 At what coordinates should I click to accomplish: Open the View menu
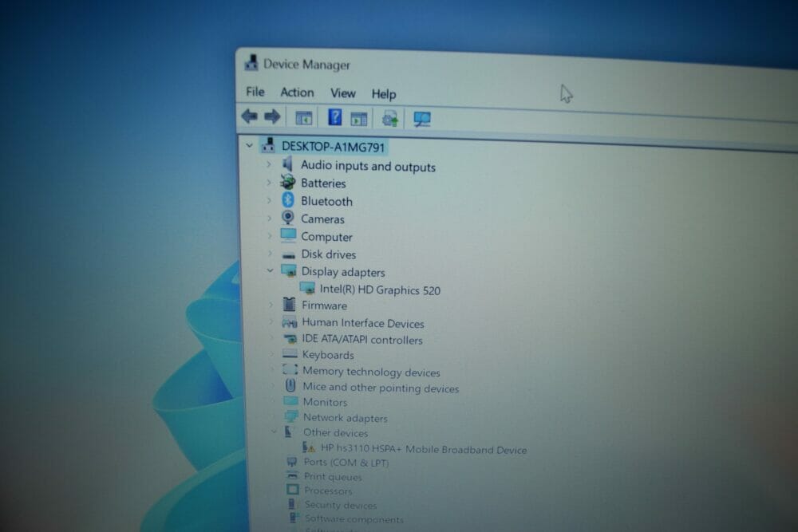tap(343, 93)
